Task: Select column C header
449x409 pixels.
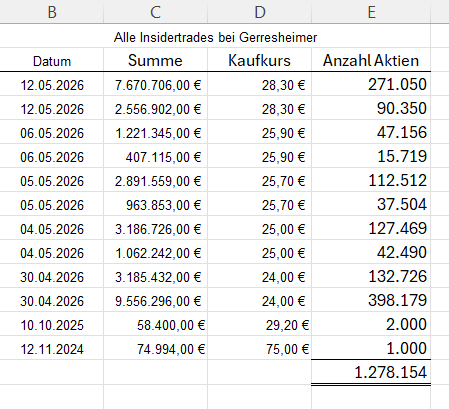Action: click(155, 12)
